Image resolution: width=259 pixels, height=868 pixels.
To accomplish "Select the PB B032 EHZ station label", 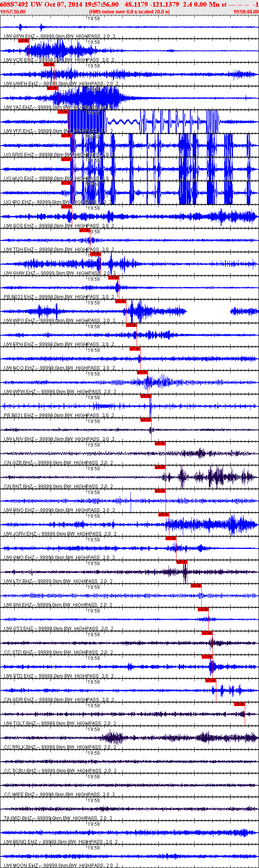I will tap(59, 297).
